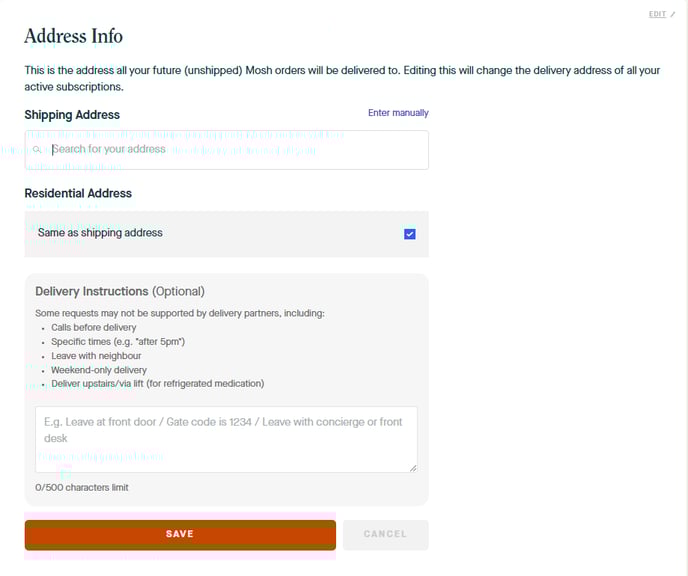
Task: Click the magnifier icon in address search
Action: [x=37, y=150]
